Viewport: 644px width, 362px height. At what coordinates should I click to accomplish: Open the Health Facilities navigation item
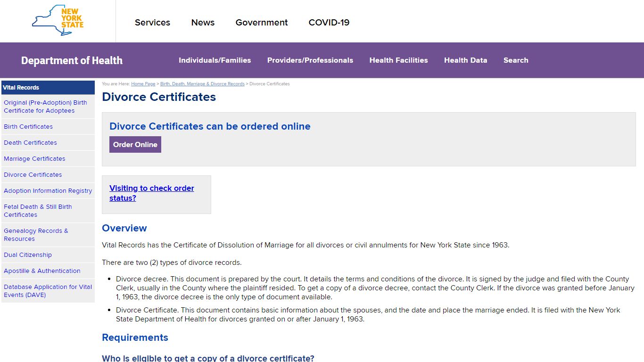pos(398,60)
